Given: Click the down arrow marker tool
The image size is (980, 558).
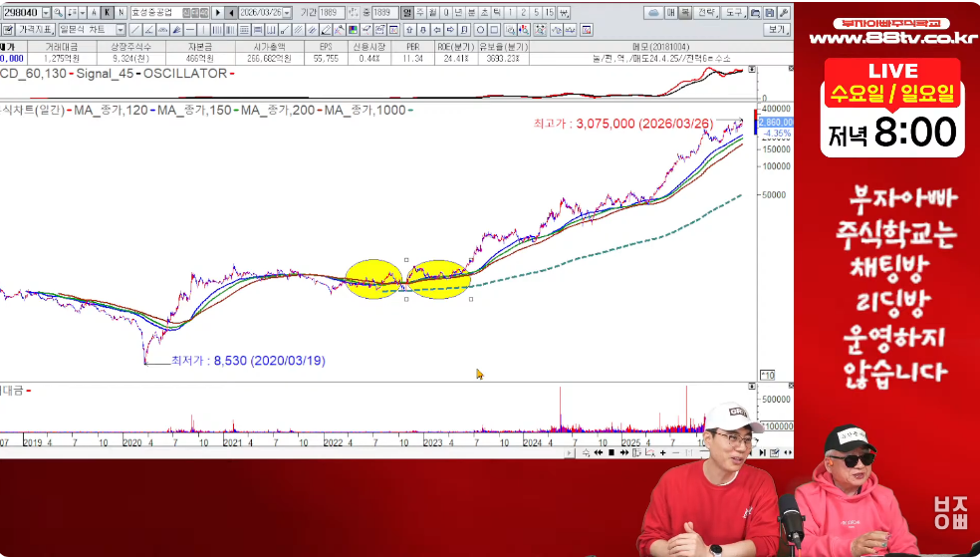Looking at the screenshot, I should pos(423,30).
